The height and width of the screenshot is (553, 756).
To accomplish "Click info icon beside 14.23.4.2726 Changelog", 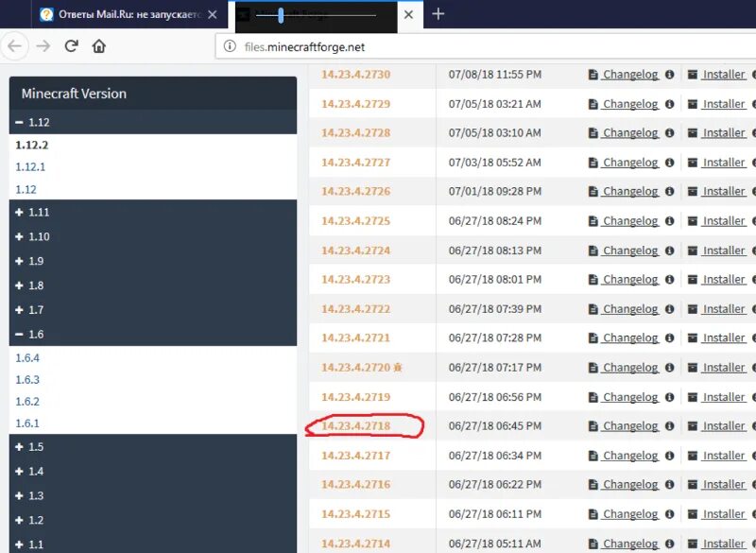I will [x=669, y=191].
